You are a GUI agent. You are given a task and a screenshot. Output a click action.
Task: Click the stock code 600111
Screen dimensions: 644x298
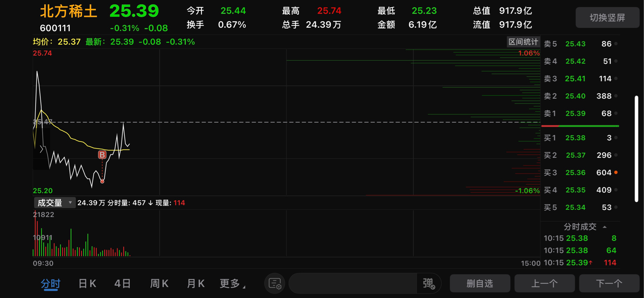pyautogui.click(x=55, y=28)
